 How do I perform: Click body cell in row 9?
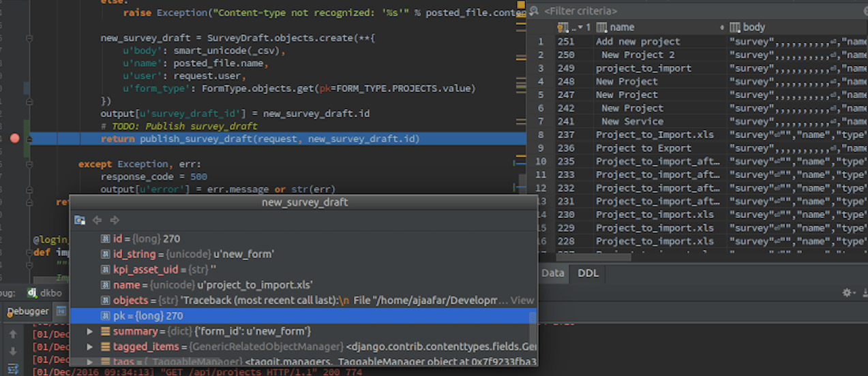797,148
